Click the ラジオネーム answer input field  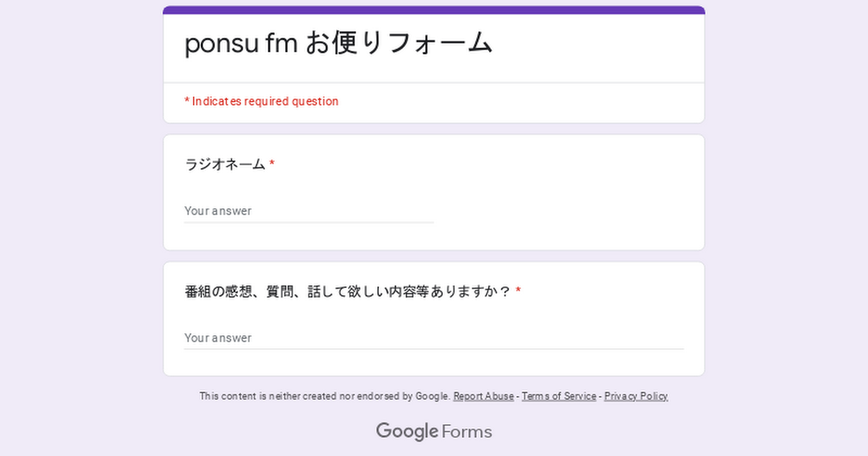(x=309, y=211)
